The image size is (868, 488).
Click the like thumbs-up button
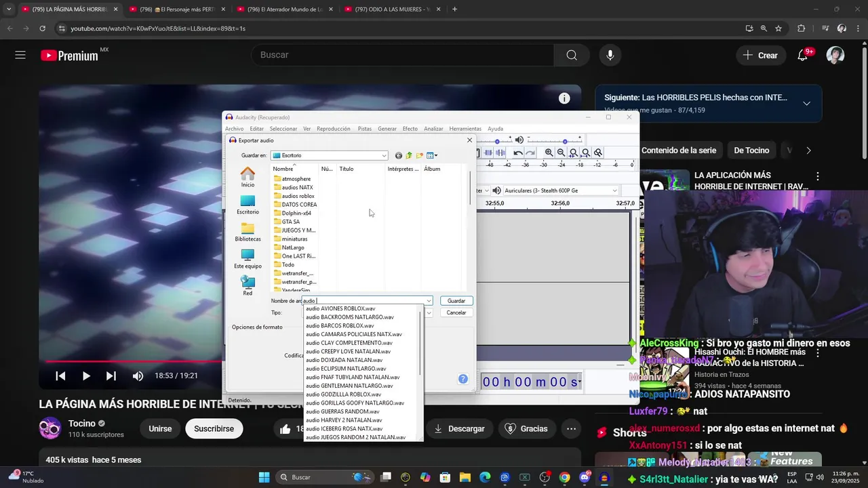tap(285, 428)
